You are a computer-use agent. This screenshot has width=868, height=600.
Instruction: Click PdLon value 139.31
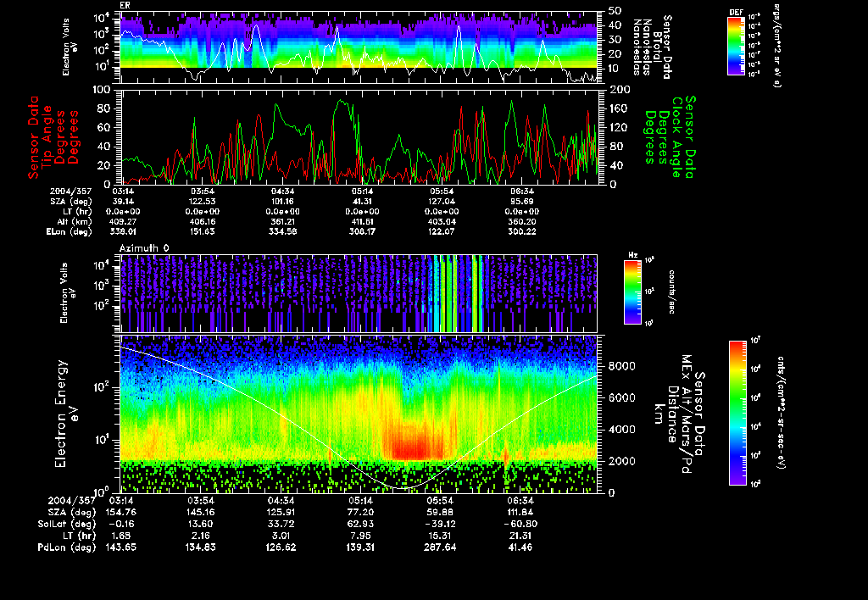tap(359, 547)
